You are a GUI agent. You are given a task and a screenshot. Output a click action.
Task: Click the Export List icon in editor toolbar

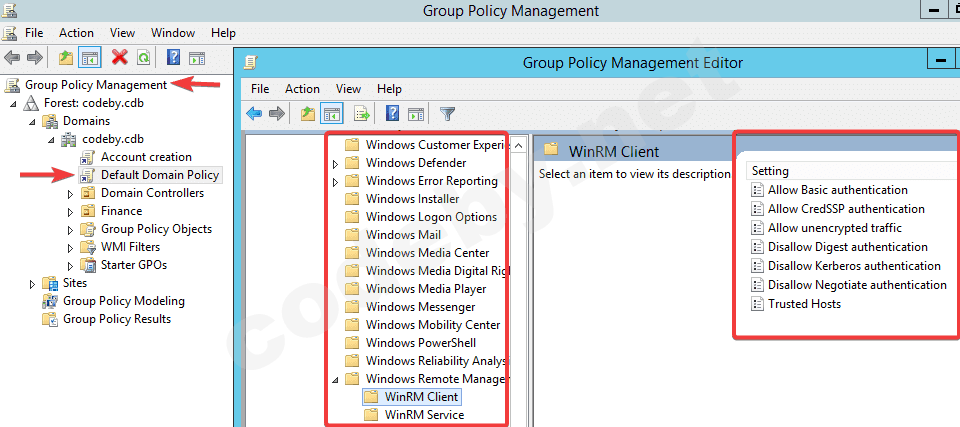click(361, 113)
